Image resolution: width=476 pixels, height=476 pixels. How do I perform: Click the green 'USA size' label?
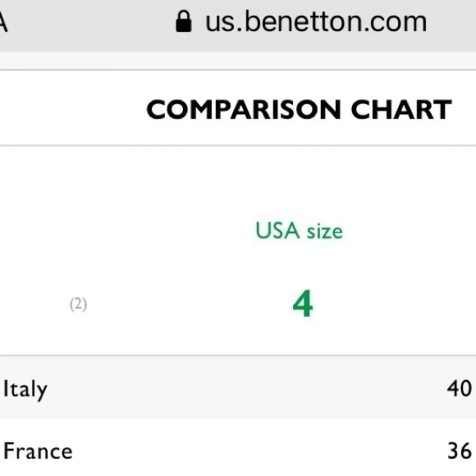pos(299,231)
